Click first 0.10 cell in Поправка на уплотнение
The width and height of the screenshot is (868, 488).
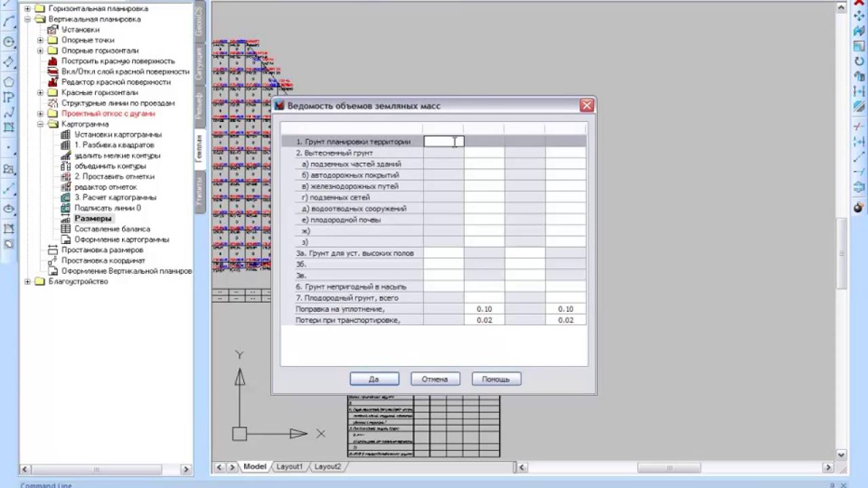coord(484,309)
